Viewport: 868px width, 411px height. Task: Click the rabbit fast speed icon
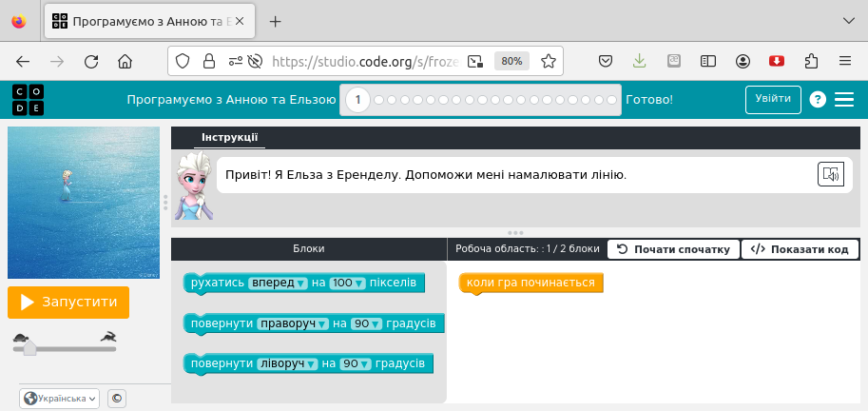108,336
